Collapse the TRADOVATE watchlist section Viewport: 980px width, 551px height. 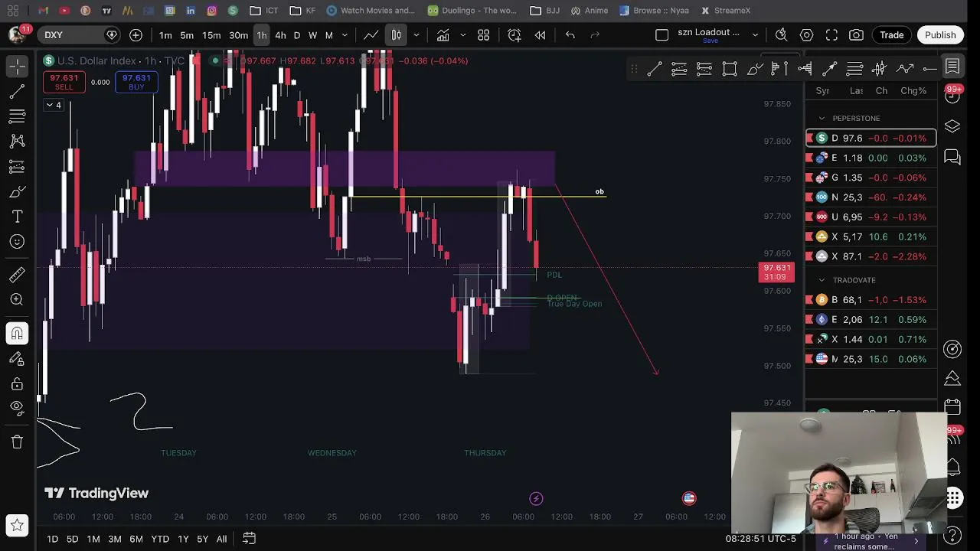coord(822,280)
